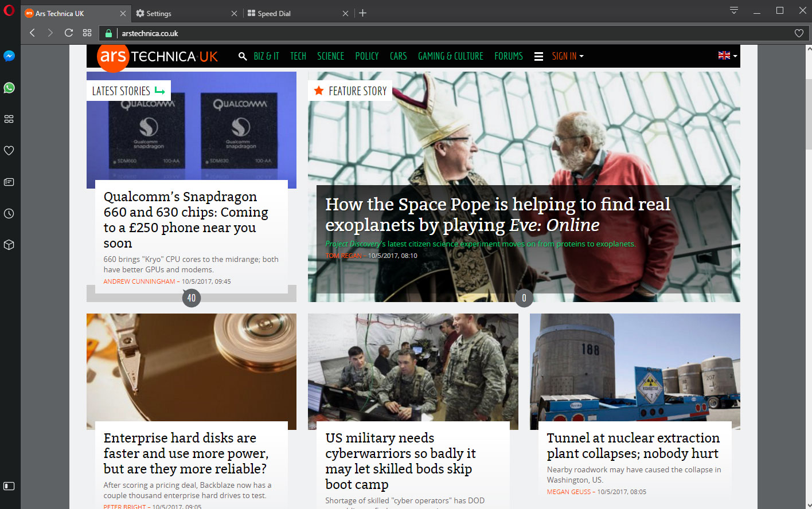Reload the current page

click(69, 33)
